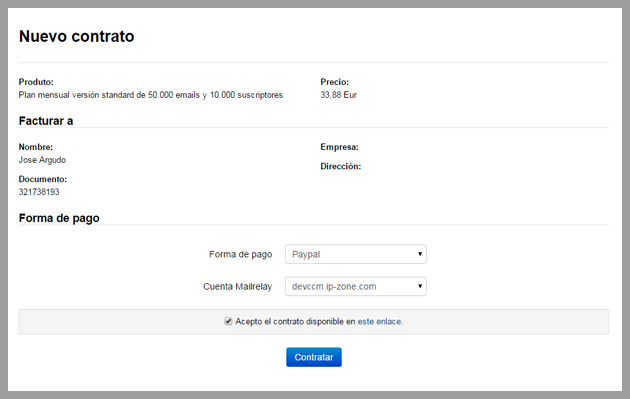
Task: Click the 'Dirección:' label
Action: pos(341,166)
